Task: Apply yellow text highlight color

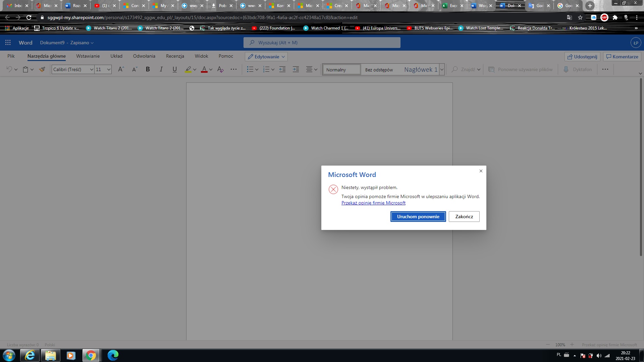Action: click(x=188, y=69)
